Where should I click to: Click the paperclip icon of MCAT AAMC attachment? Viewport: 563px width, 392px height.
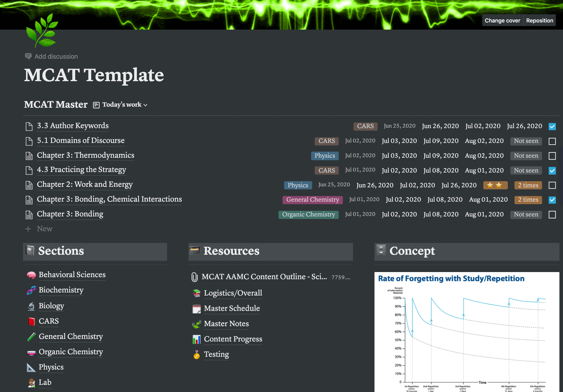(x=194, y=277)
